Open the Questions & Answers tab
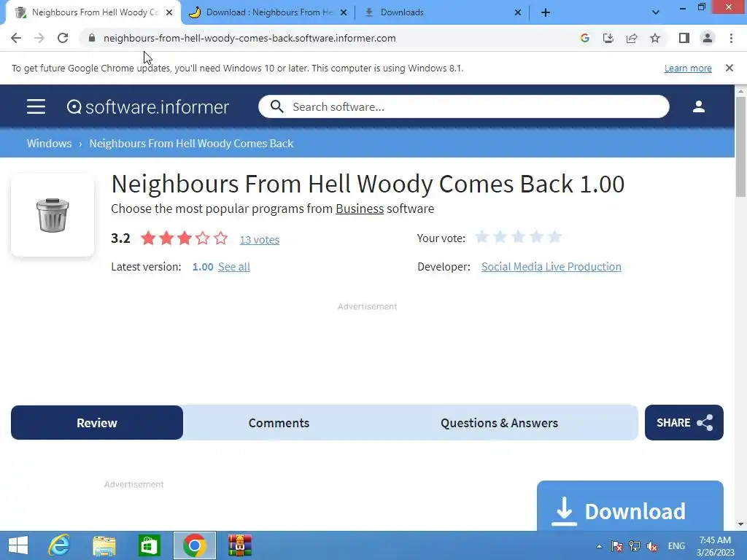Viewport: 747px width, 560px height. tap(499, 423)
